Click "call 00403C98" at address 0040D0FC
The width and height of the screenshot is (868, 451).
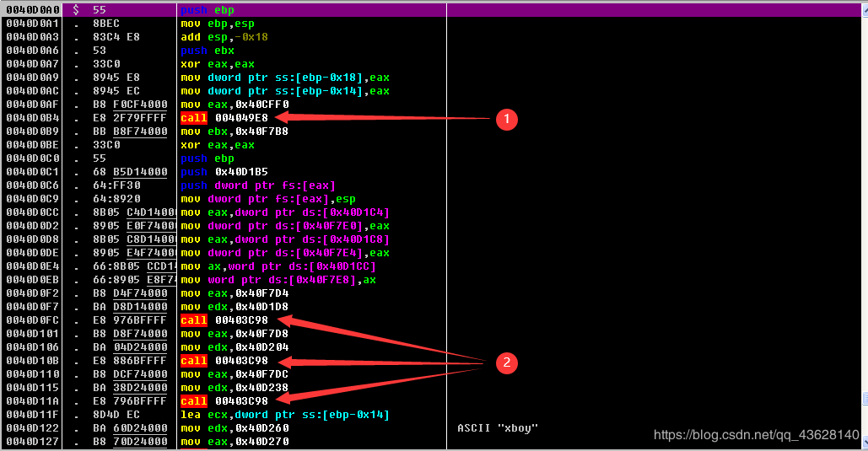click(x=224, y=320)
